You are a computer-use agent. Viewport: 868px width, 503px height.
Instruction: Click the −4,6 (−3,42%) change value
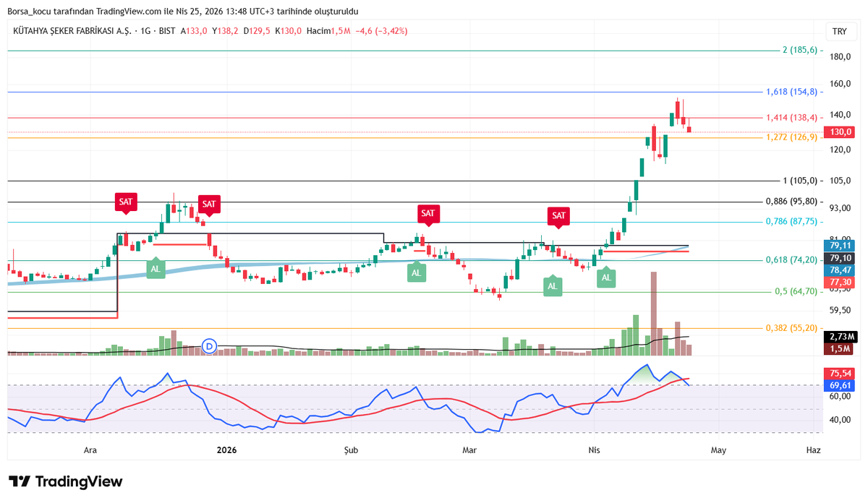click(x=382, y=31)
